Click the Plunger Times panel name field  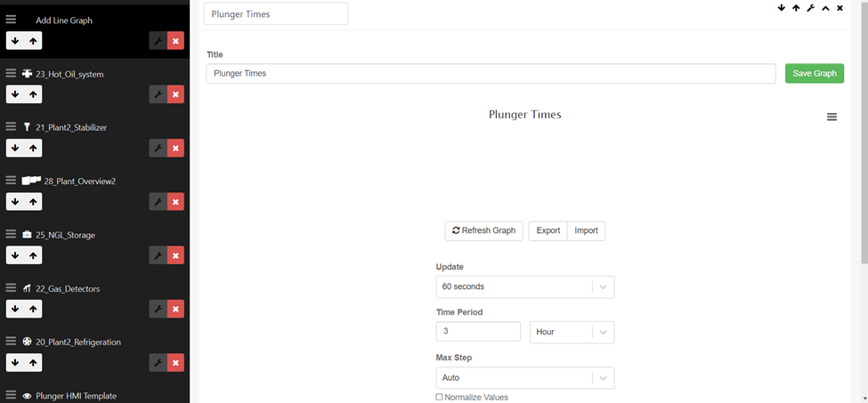pos(276,14)
